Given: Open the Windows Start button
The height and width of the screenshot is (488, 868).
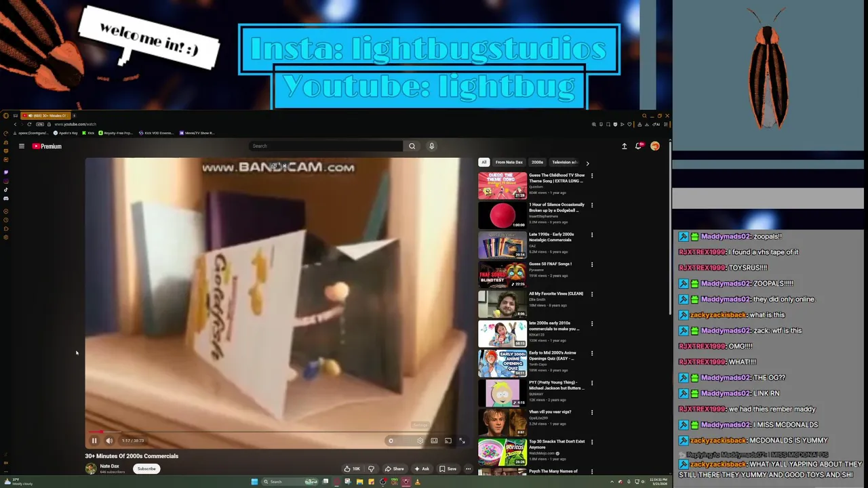Looking at the screenshot, I should coord(254,482).
